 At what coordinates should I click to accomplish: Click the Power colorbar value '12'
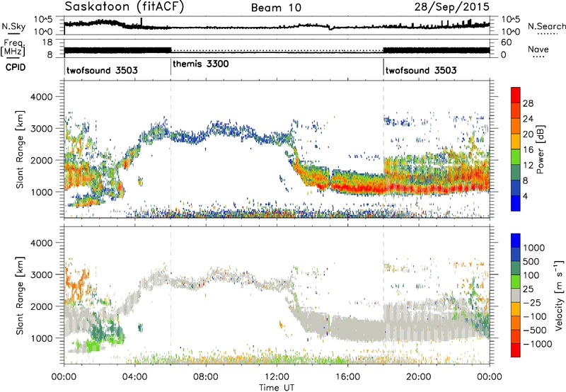(x=528, y=166)
